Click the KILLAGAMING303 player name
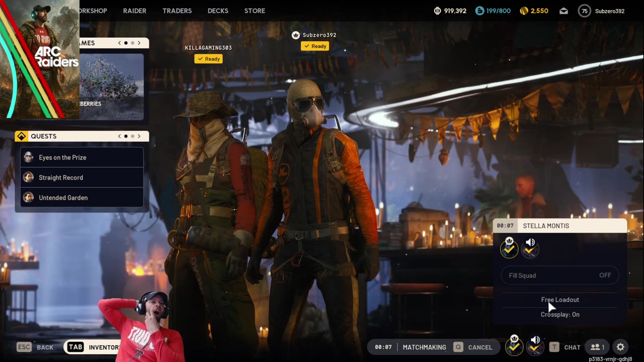The width and height of the screenshot is (644, 362). [x=208, y=48]
